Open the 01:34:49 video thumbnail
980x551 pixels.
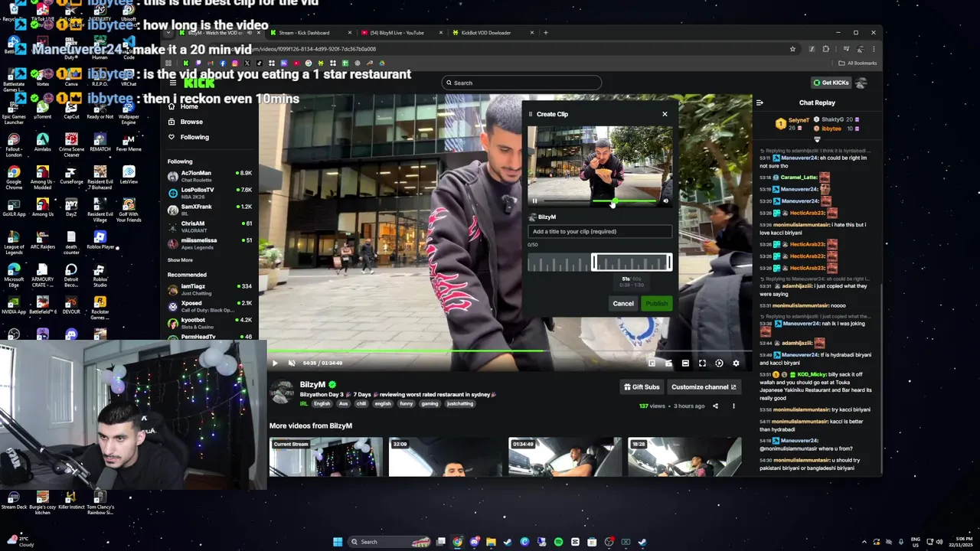point(565,457)
